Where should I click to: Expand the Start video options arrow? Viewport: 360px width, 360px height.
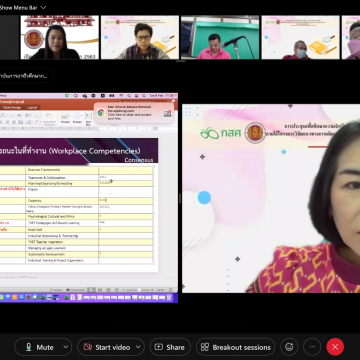138,347
